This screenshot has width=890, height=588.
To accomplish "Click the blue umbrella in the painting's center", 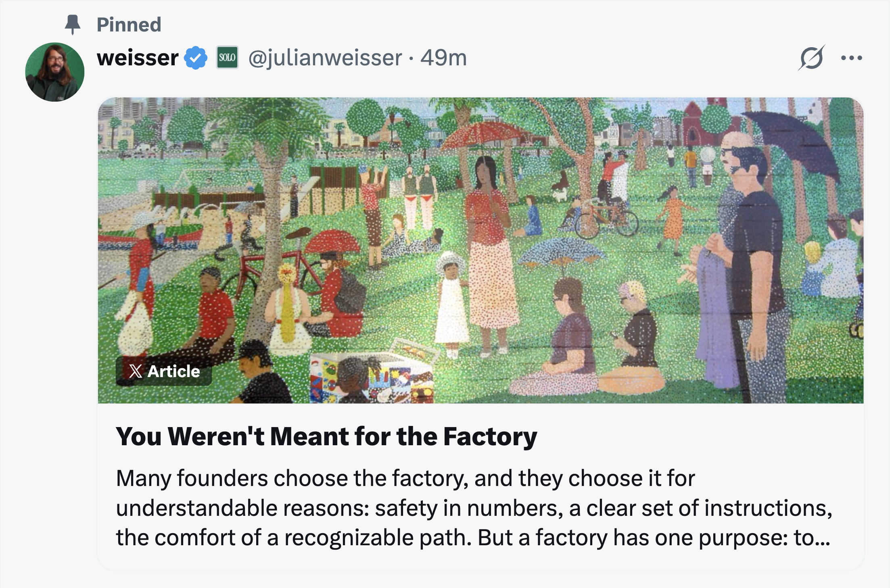I will [561, 250].
